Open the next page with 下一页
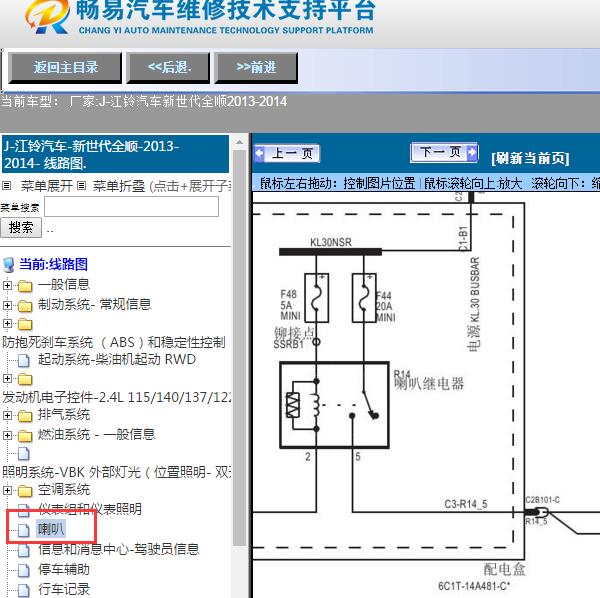The height and width of the screenshot is (598, 600). (444, 153)
